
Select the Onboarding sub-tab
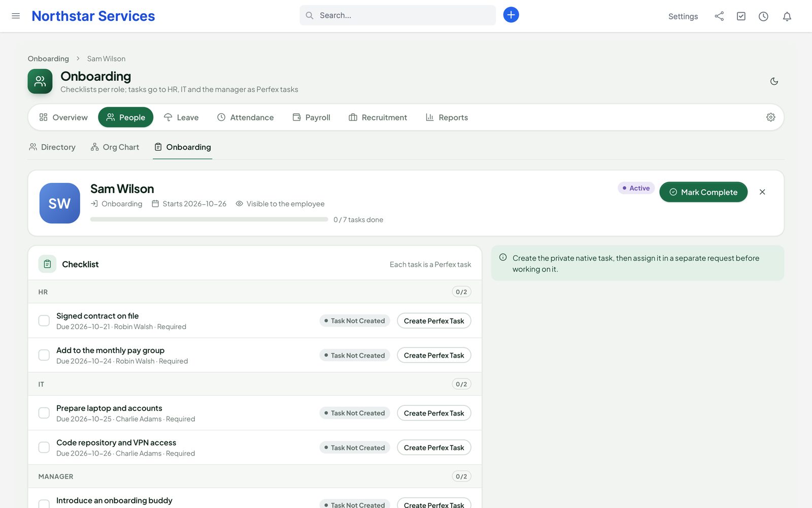[183, 147]
